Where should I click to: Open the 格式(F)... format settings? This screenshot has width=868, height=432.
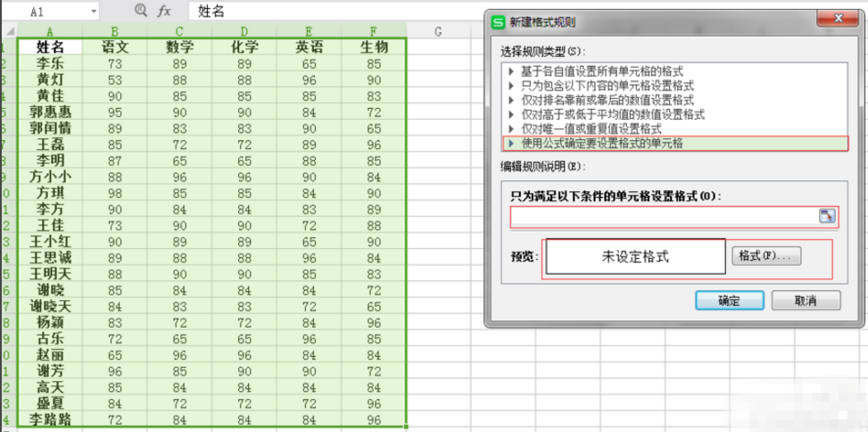(766, 256)
